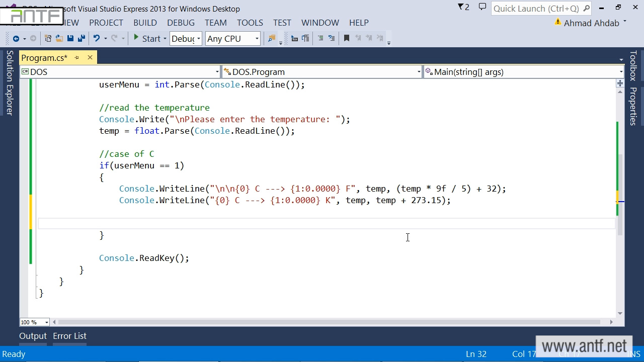Click the Comment selected lines icon
The height and width of the screenshot is (362, 644).
pyautogui.click(x=320, y=39)
